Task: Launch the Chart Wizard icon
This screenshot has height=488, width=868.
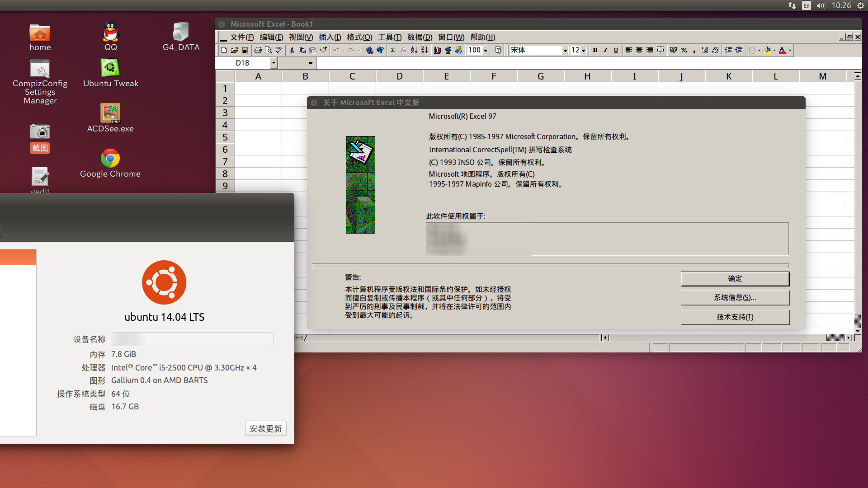Action: [437, 50]
